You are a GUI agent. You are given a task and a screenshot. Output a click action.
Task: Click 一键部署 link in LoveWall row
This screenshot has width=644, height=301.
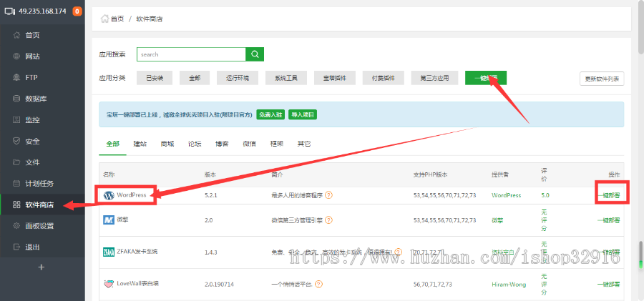(609, 284)
